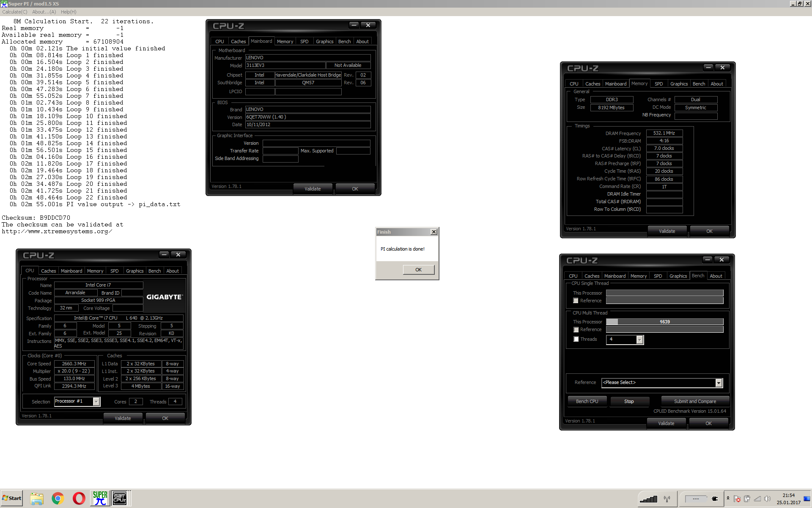Show hidden tray icons chevron
Screen dimensions: 812x508
pos(728,498)
